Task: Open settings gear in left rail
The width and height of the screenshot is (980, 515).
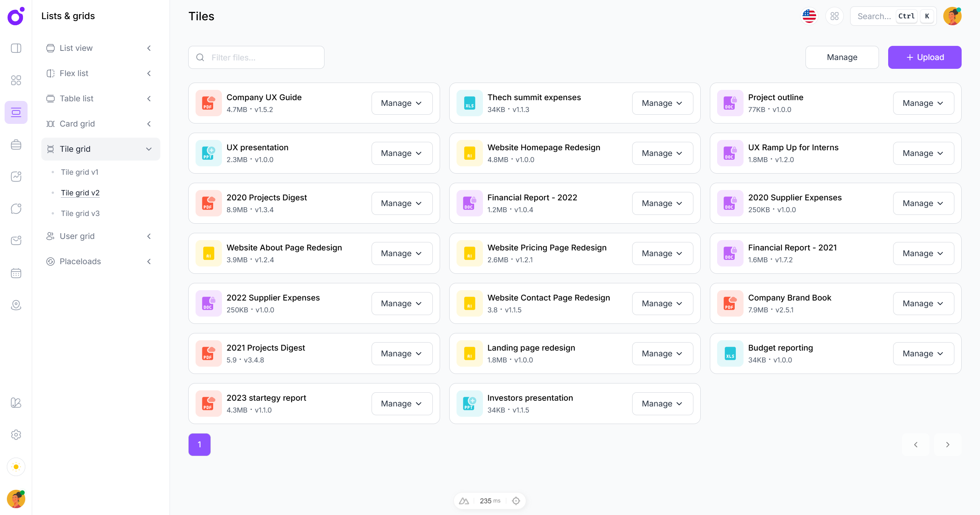Action: pos(16,435)
